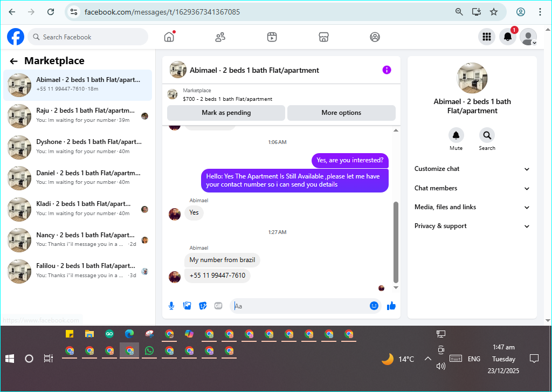The image size is (552, 392).
Task: Click the taskbar volume speaker icon
Action: click(441, 366)
